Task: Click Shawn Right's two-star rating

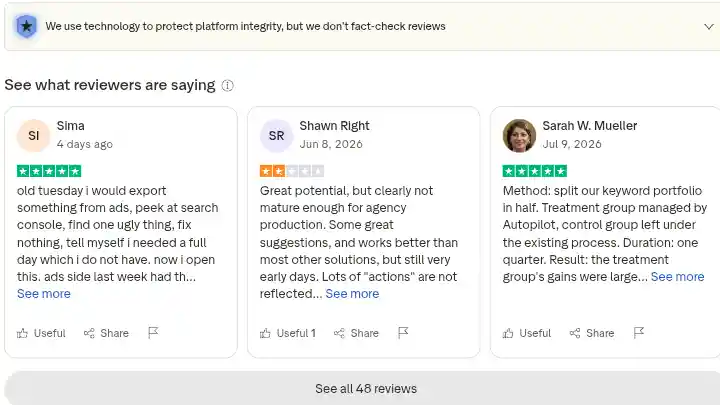Action: (x=292, y=171)
